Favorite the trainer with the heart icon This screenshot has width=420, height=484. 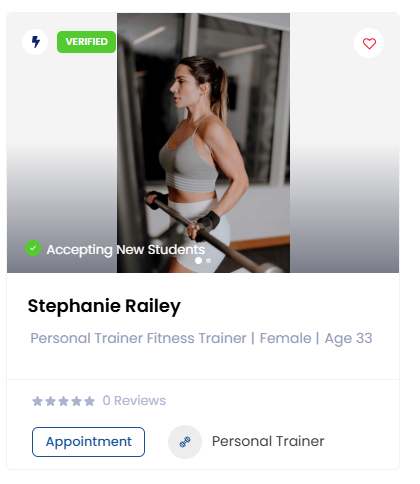[369, 43]
